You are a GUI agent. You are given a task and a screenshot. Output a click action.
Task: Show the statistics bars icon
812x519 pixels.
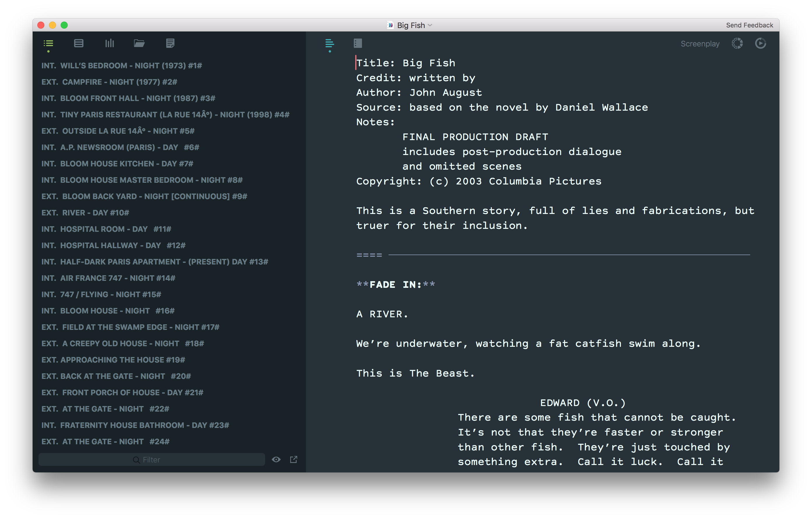coord(109,43)
